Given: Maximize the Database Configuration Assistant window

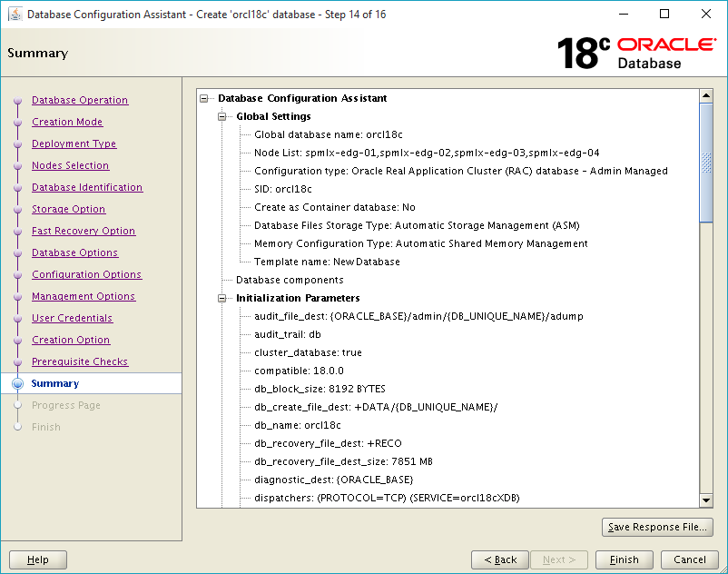Looking at the screenshot, I should tap(664, 14).
